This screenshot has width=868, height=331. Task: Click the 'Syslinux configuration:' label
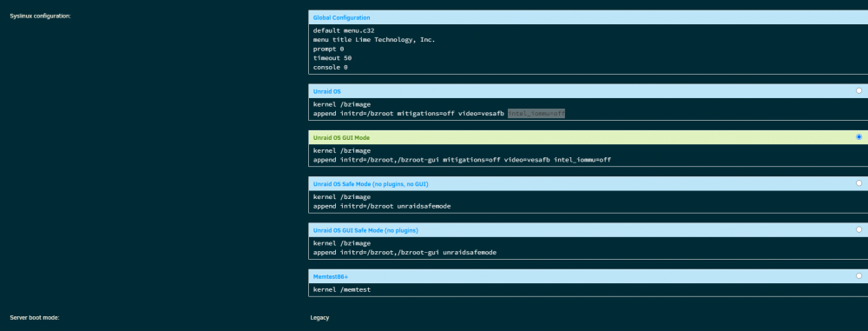(x=41, y=17)
